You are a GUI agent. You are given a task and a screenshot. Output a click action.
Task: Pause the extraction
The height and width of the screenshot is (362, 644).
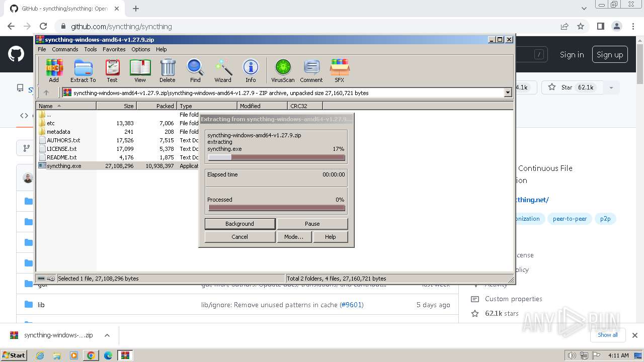click(312, 224)
